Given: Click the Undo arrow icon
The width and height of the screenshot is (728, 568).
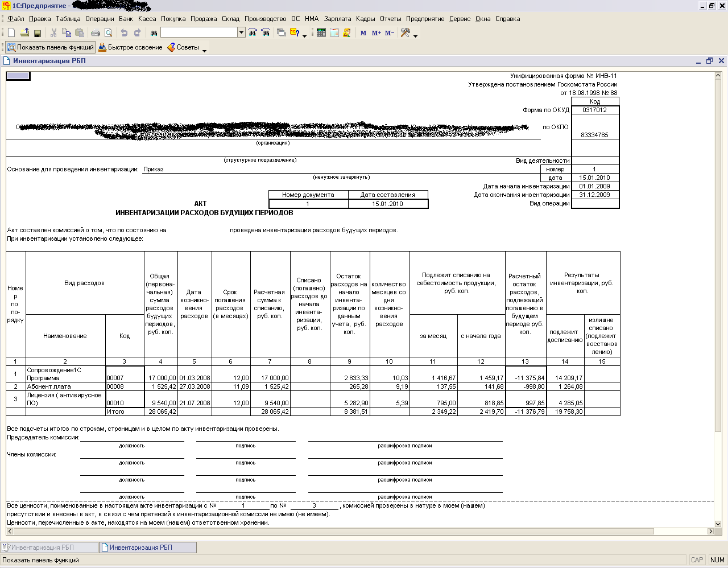Looking at the screenshot, I should tap(124, 33).
